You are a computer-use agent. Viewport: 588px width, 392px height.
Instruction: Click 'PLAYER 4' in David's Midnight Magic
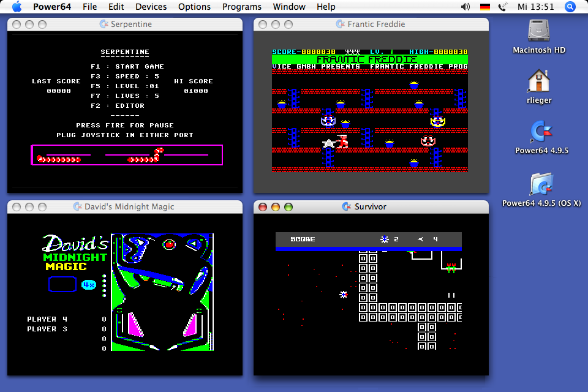47,319
